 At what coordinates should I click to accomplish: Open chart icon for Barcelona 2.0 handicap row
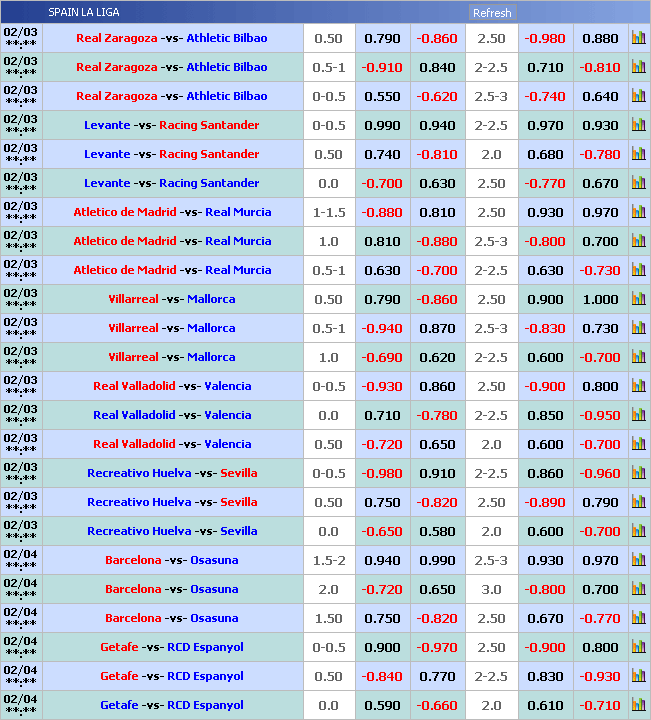[x=638, y=589]
